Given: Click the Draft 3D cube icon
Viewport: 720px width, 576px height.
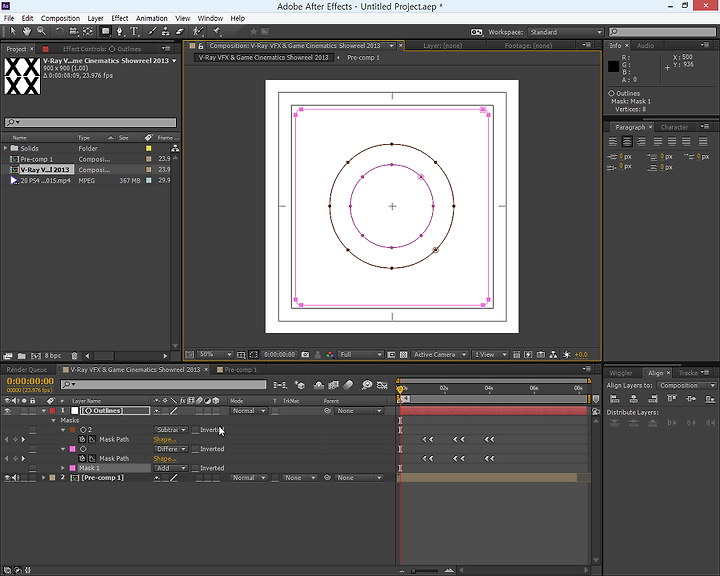Looking at the screenshot, I should coord(299,385).
